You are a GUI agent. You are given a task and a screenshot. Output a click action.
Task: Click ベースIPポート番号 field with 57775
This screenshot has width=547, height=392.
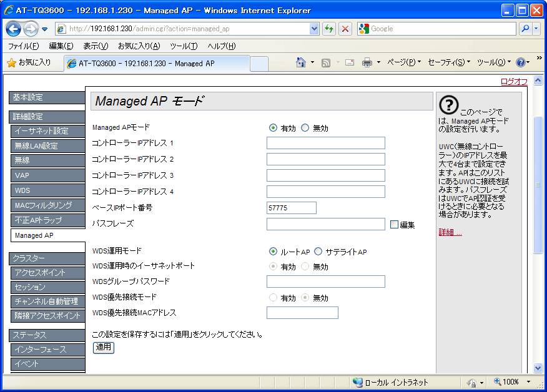[291, 208]
